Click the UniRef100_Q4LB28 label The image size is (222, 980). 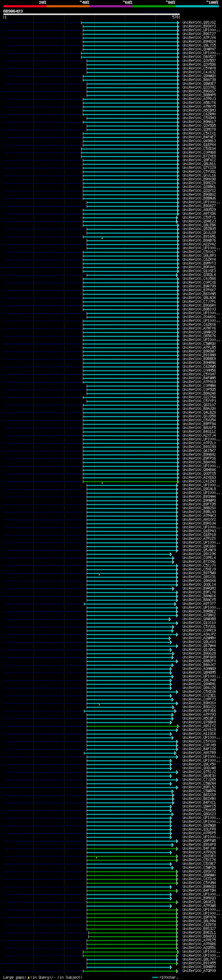pyautogui.click(x=199, y=412)
